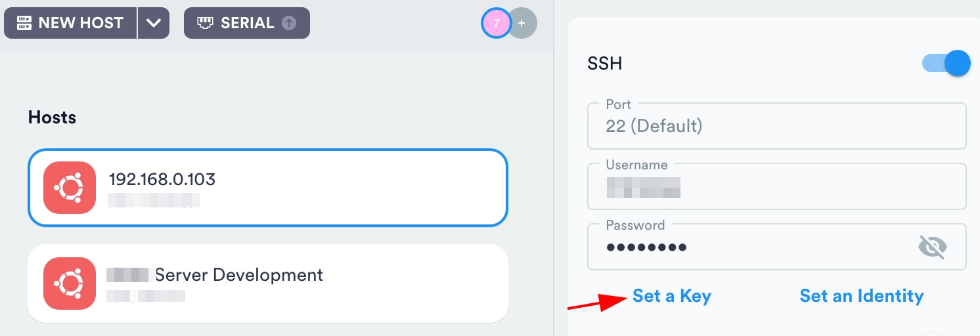
Task: Click Ubuntu icon of Server Development host
Action: [70, 283]
